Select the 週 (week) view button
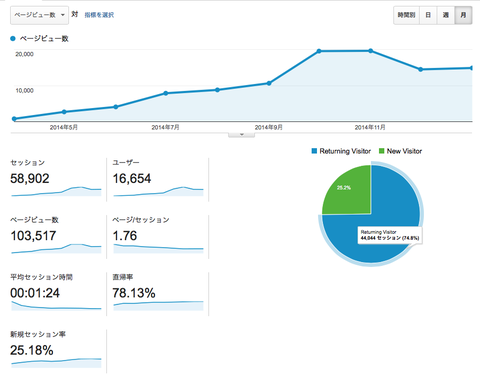The height and width of the screenshot is (375, 480). 446,15
